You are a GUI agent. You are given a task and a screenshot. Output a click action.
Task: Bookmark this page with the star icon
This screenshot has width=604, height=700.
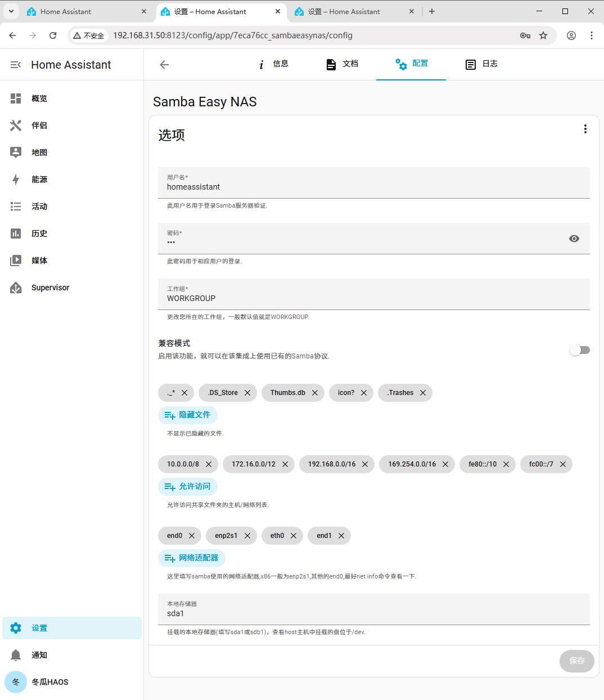click(543, 35)
